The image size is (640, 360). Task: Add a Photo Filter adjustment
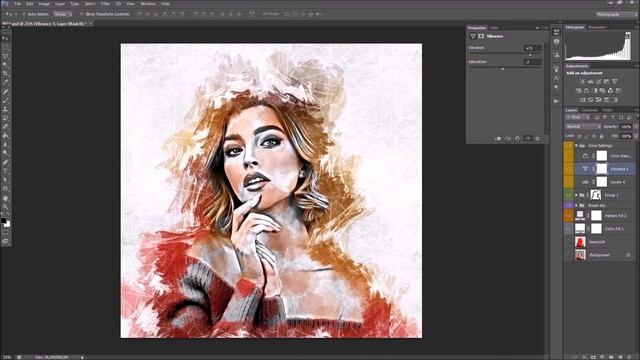coord(602,91)
